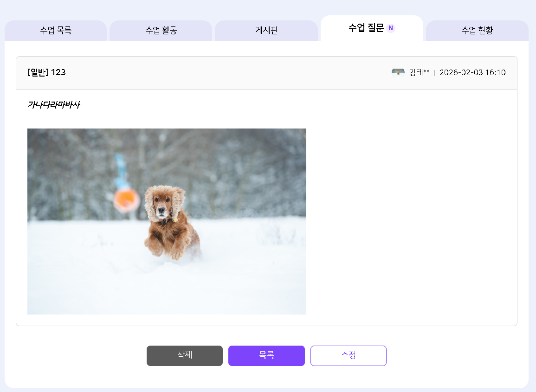This screenshot has width=536, height=392.
Task: Click the author's profile avatar
Action: 398,72
